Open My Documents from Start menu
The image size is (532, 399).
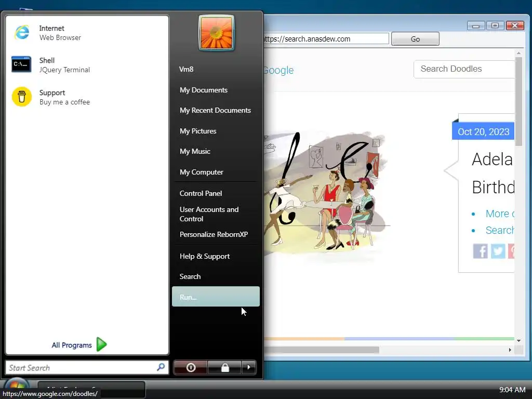204,90
